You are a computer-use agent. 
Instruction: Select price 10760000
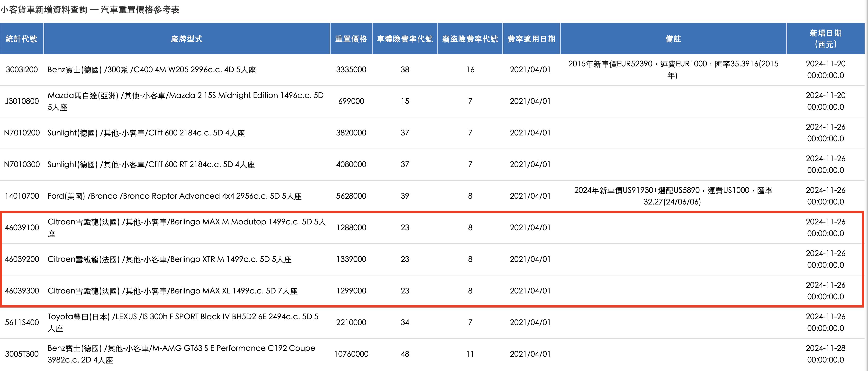click(351, 354)
